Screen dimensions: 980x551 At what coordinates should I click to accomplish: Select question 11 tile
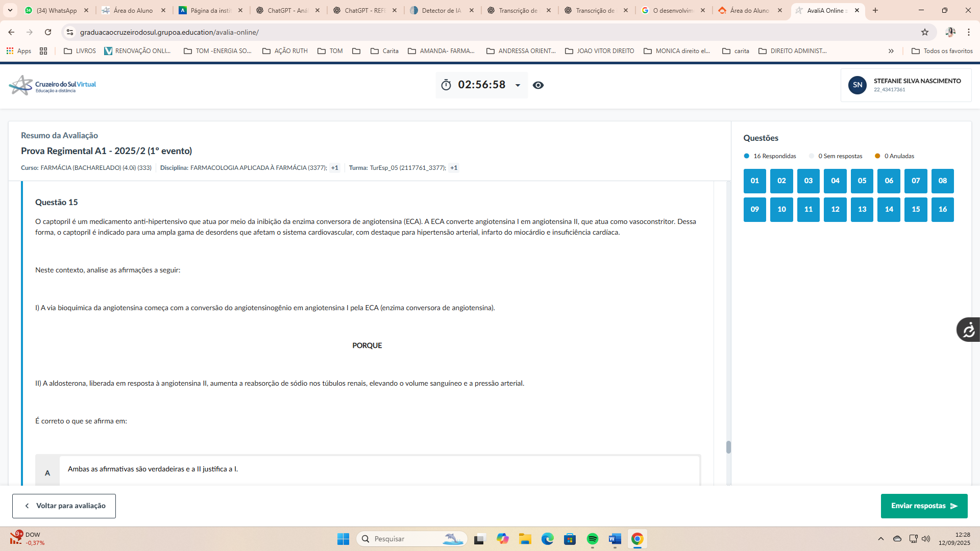(x=808, y=210)
